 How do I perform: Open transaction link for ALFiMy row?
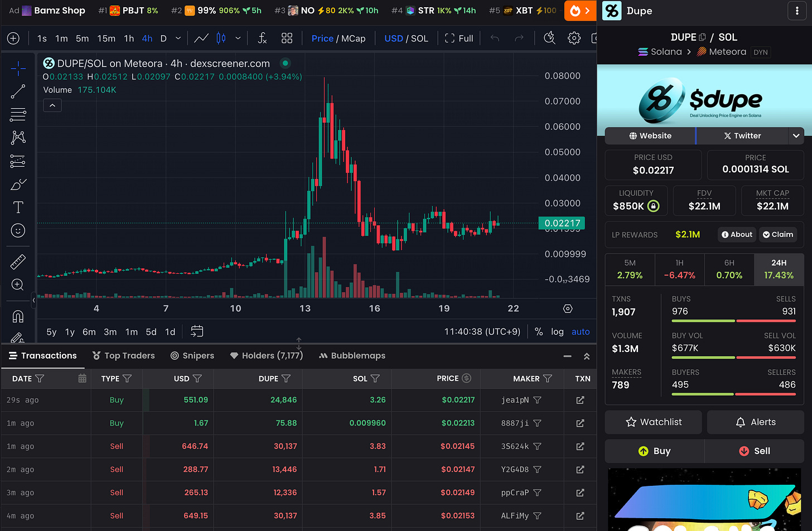click(x=580, y=516)
